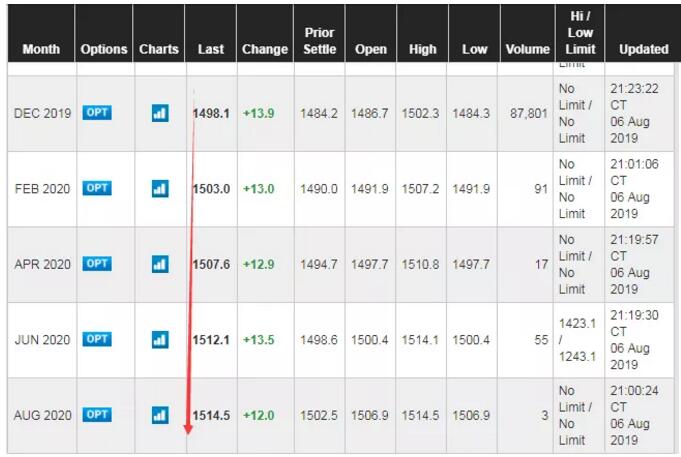Viewport: 681px width, 457px height.
Task: Click the OPT button for APR 2020
Action: pyautogui.click(x=97, y=264)
